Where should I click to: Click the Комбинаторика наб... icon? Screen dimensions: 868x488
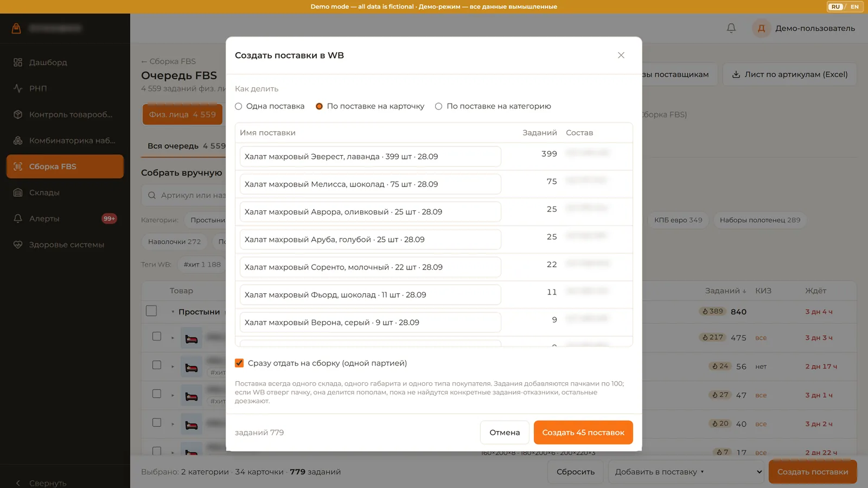click(18, 140)
